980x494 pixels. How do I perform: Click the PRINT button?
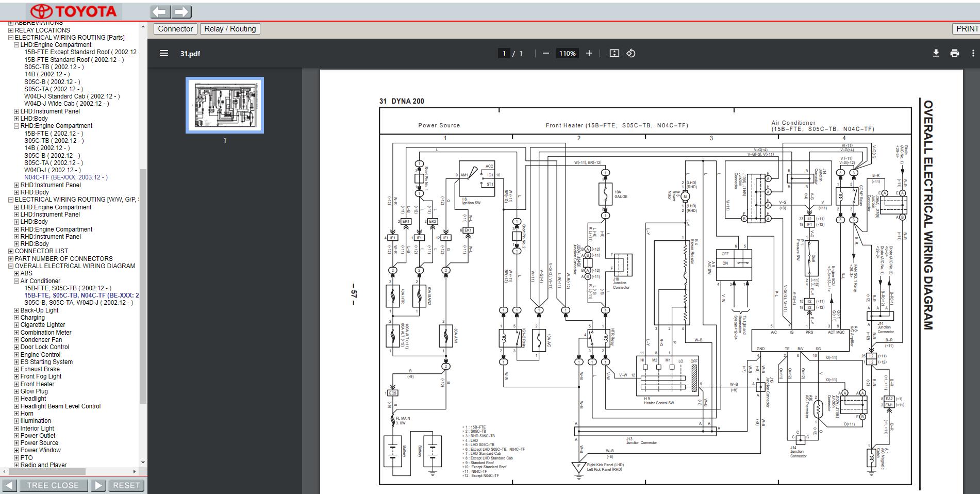click(967, 29)
